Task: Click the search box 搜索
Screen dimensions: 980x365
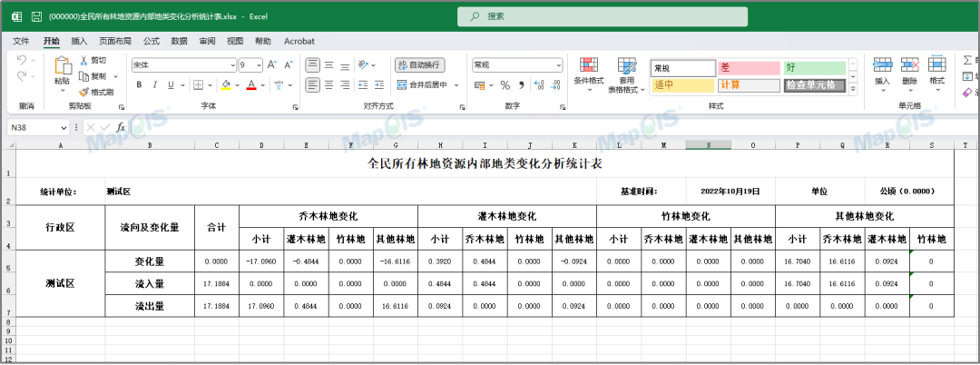Action: tap(603, 17)
